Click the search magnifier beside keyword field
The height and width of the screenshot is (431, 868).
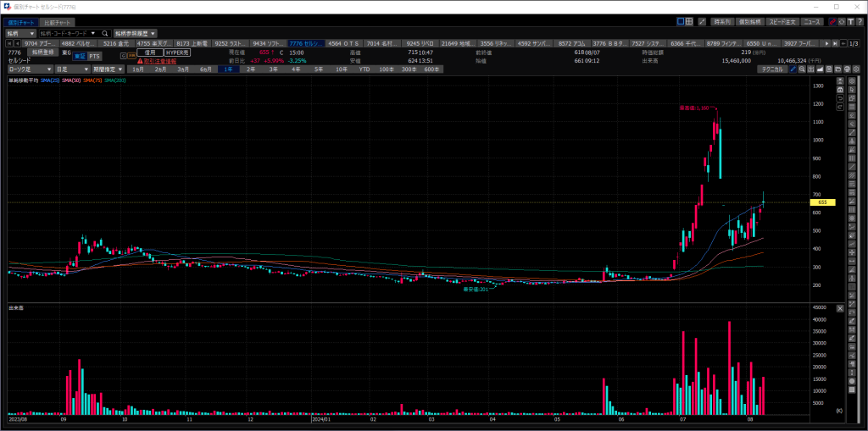104,33
